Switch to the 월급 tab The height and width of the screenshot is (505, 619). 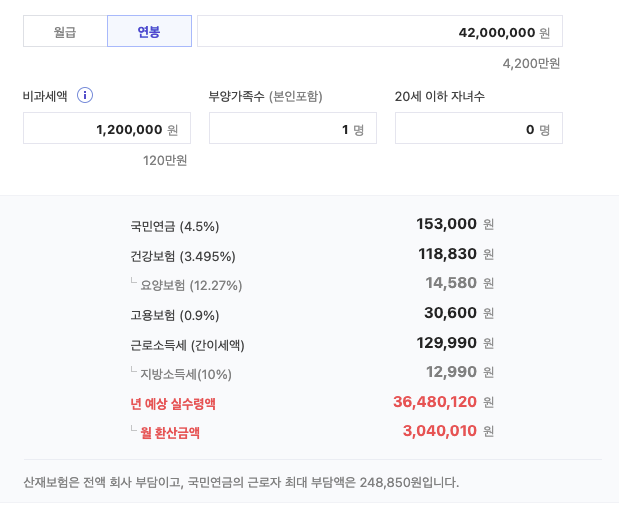[65, 31]
